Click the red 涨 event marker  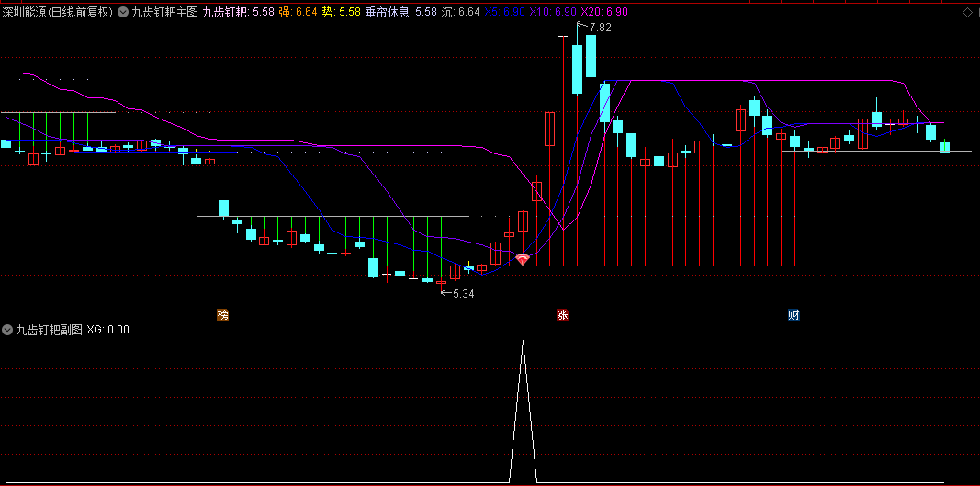(x=562, y=315)
